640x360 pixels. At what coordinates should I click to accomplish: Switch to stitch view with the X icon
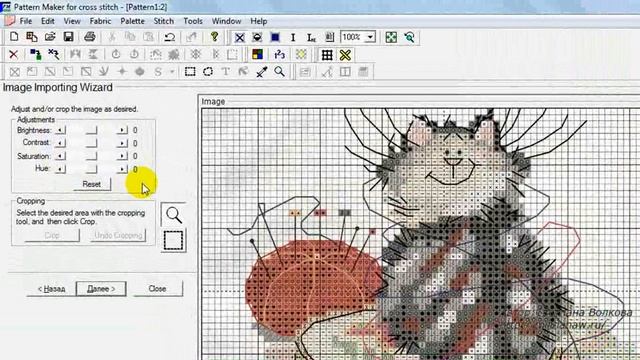[240, 38]
